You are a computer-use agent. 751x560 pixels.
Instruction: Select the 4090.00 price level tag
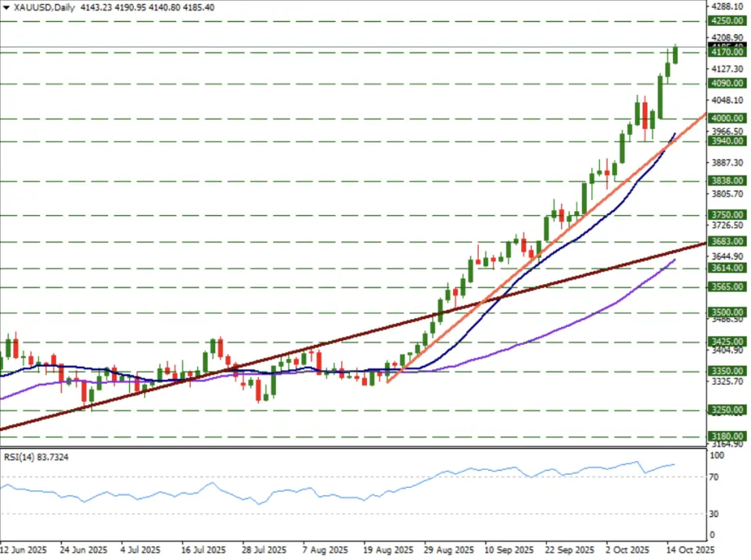pyautogui.click(x=727, y=84)
